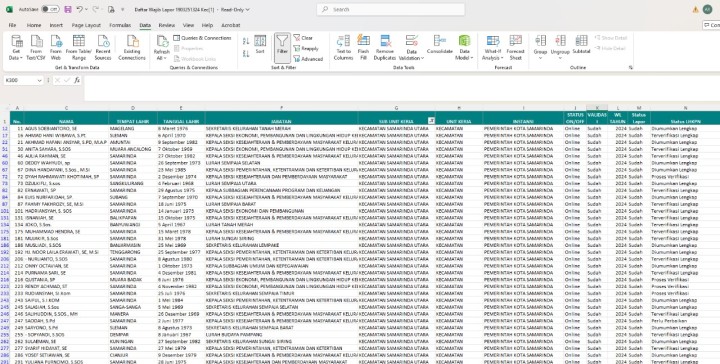Open the Help tab
This screenshot has height=364, width=720.
(208, 25)
